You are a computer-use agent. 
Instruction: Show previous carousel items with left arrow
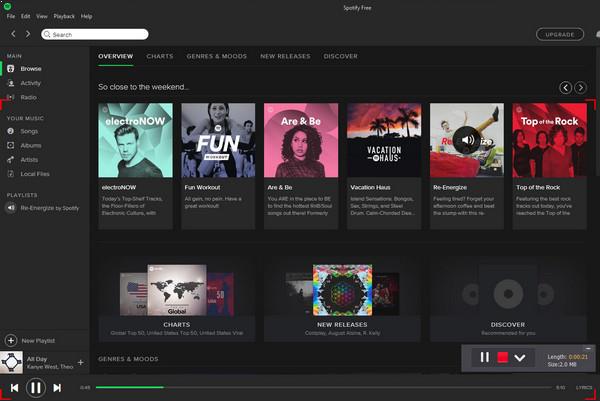(566, 88)
